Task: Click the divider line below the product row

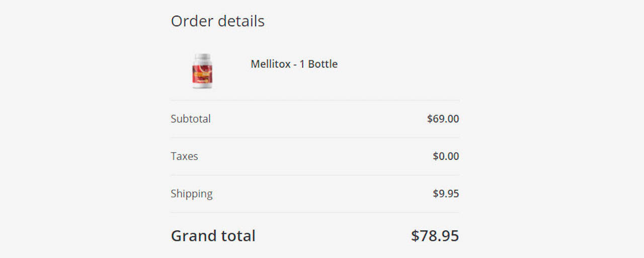Action: point(315,100)
